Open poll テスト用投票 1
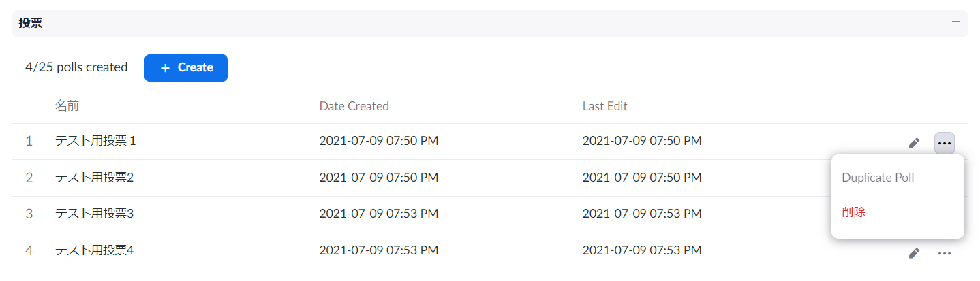This screenshot has height=281, width=980. (x=95, y=142)
